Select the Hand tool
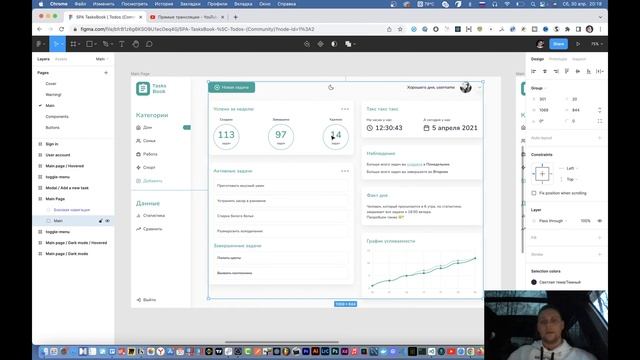Screen dimensions: 640x360 click(x=136, y=44)
